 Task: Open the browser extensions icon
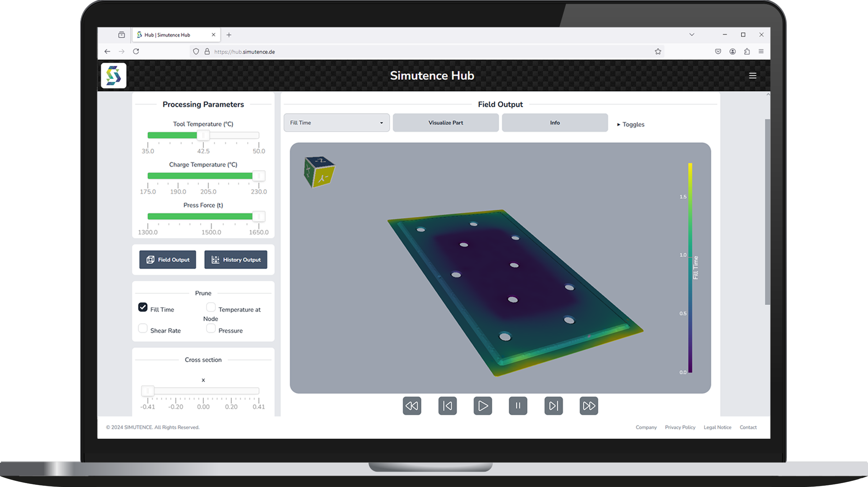tap(747, 51)
